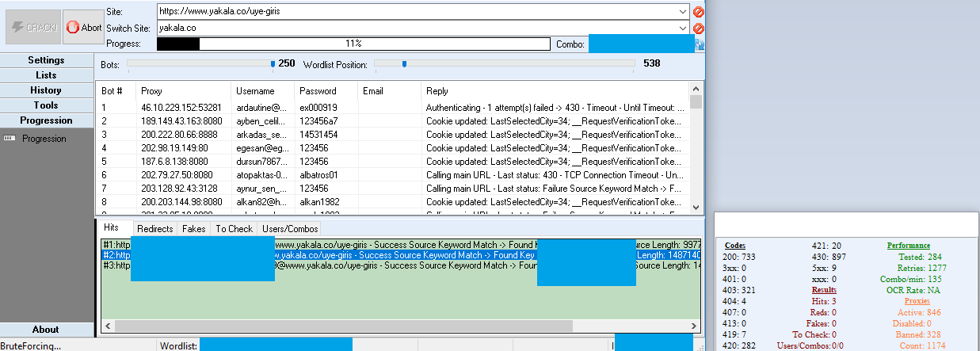Image resolution: width=980 pixels, height=351 pixels.
Task: Open the Tools sidebar section
Action: point(46,105)
